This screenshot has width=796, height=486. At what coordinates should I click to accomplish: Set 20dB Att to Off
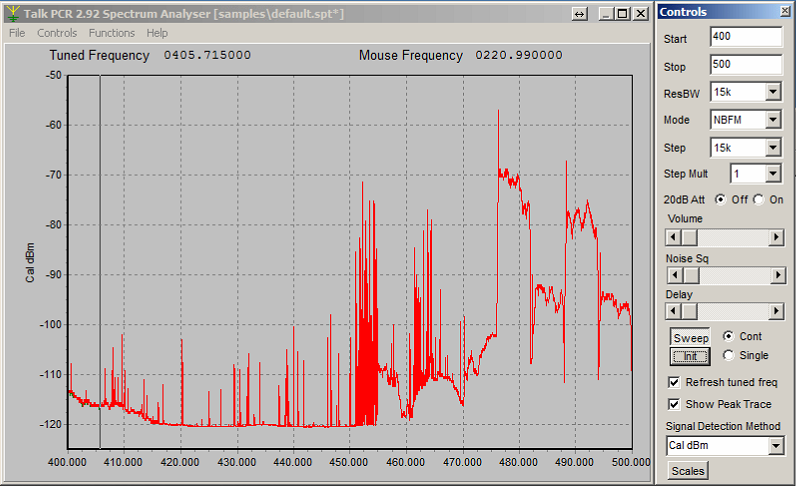tap(720, 200)
